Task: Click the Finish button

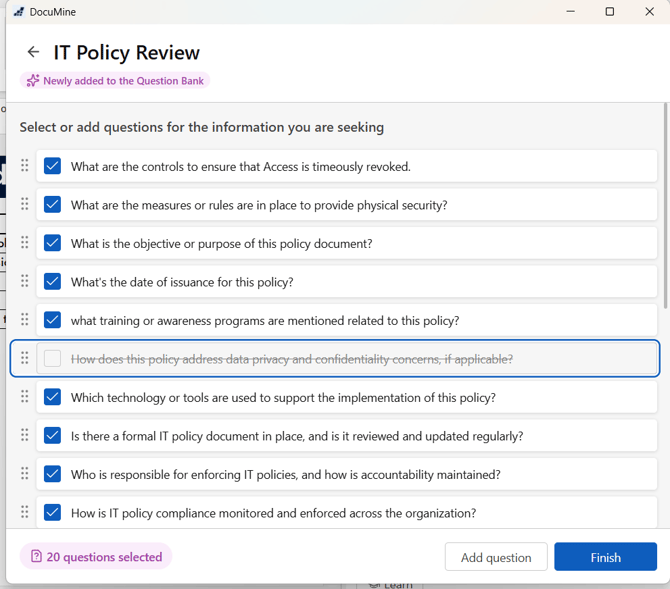Action: pyautogui.click(x=605, y=557)
